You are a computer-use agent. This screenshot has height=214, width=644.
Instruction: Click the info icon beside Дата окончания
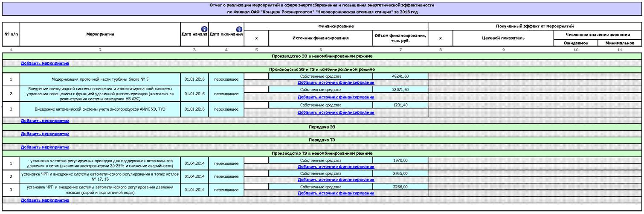click(239, 29)
